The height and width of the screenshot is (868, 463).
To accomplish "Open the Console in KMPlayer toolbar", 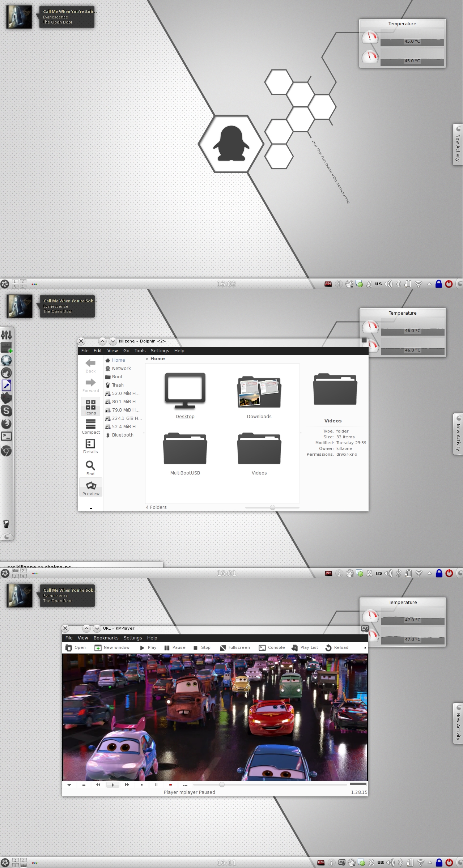I will click(272, 647).
